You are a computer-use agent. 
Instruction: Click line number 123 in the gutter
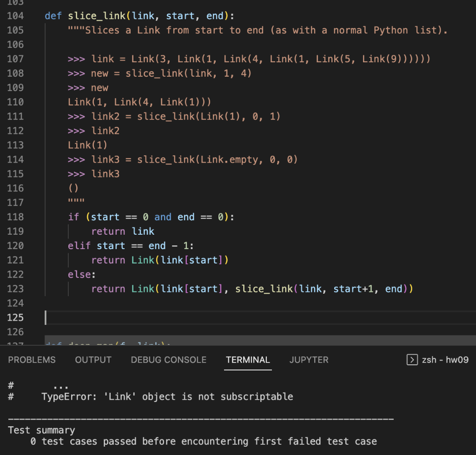[15, 289]
